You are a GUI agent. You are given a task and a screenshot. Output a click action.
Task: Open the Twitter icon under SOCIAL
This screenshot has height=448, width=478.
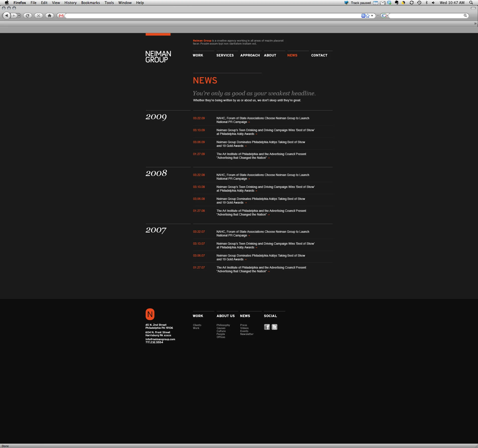[274, 327]
